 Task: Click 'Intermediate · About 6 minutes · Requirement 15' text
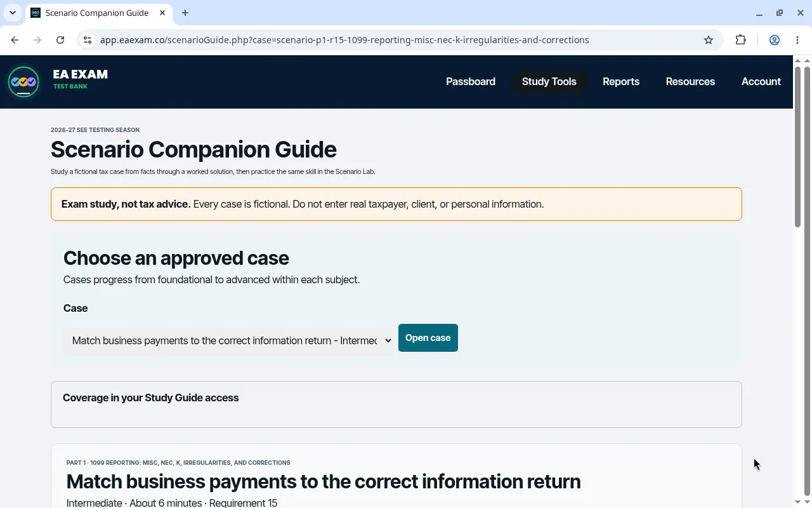(x=172, y=503)
